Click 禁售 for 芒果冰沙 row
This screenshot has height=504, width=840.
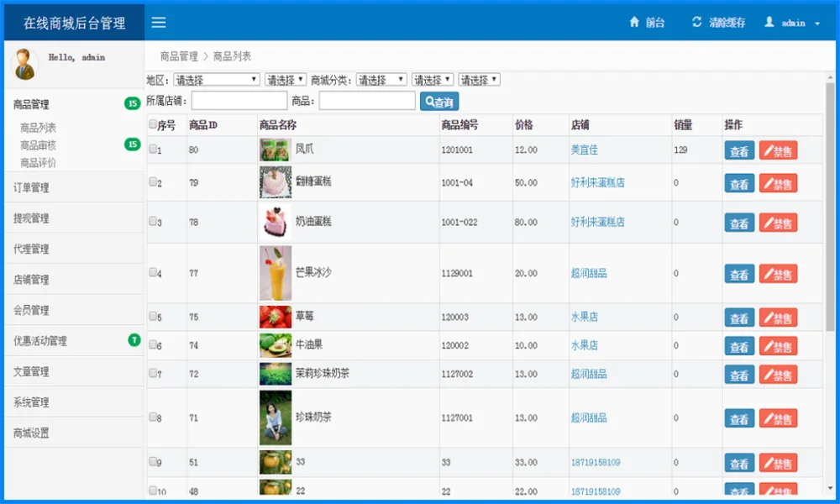(778, 274)
